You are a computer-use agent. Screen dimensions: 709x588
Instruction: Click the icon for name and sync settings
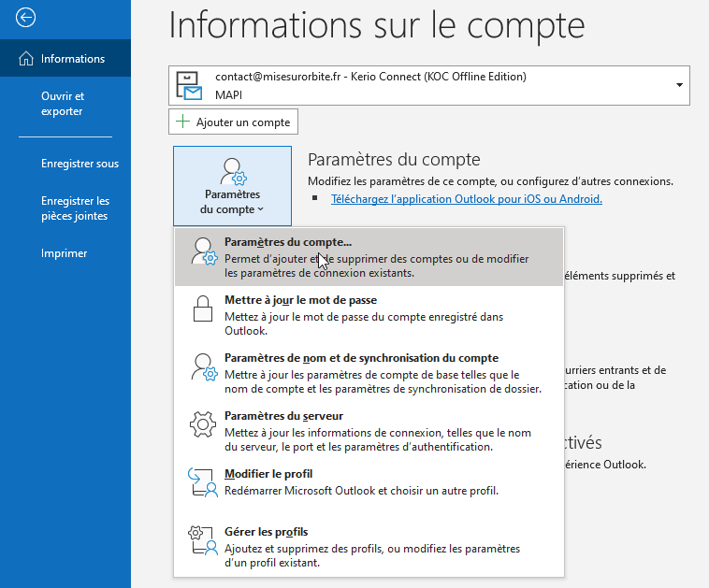[x=203, y=368]
